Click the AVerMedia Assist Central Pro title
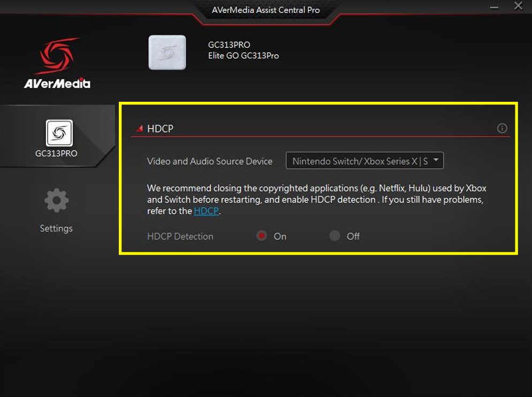Screen dimensions: 532x397 click(x=265, y=10)
